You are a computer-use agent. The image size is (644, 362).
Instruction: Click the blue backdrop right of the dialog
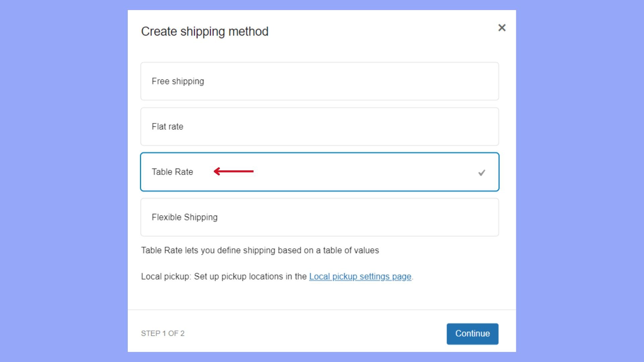(580, 181)
